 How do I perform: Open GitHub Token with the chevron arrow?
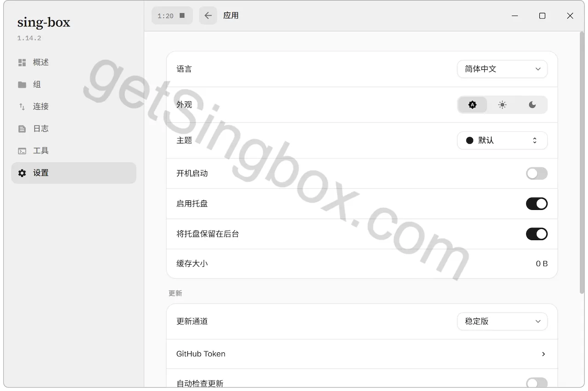543,354
